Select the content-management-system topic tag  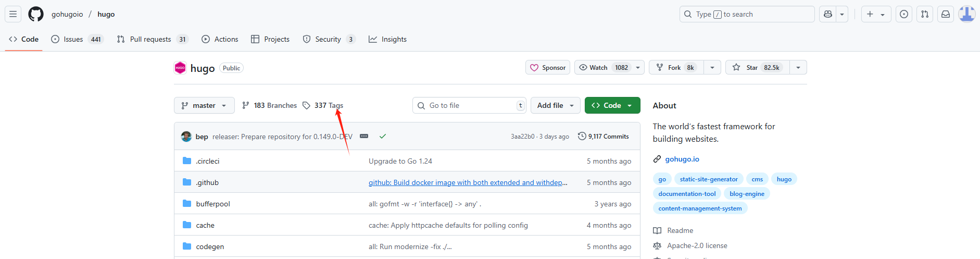700,208
